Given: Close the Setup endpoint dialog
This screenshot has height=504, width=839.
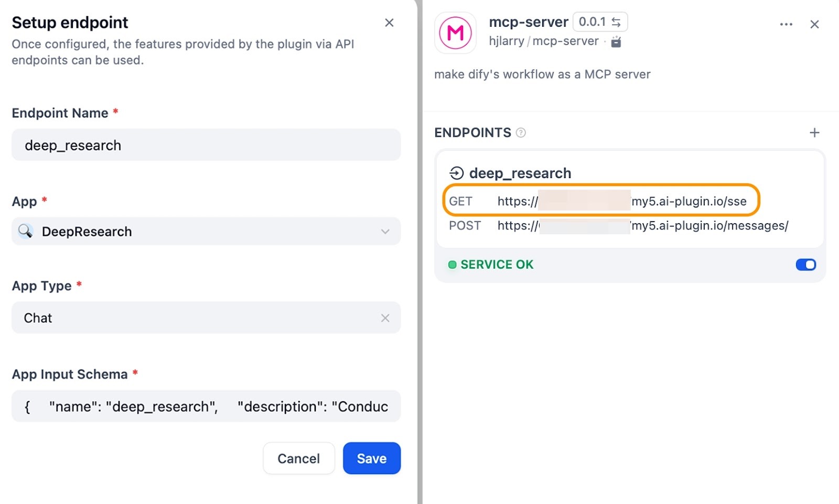Looking at the screenshot, I should (x=389, y=23).
